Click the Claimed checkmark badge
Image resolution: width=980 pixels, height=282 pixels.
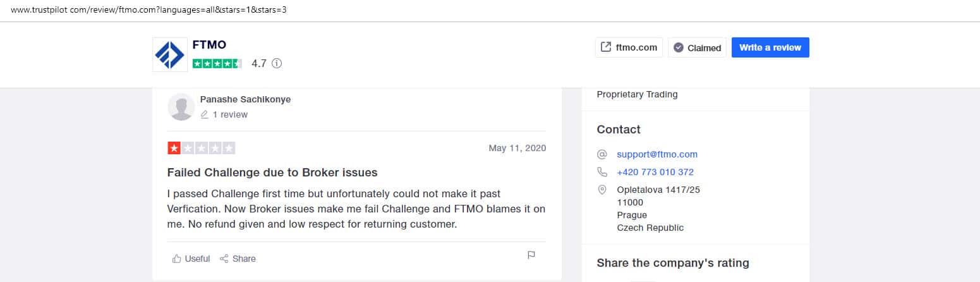tap(679, 47)
